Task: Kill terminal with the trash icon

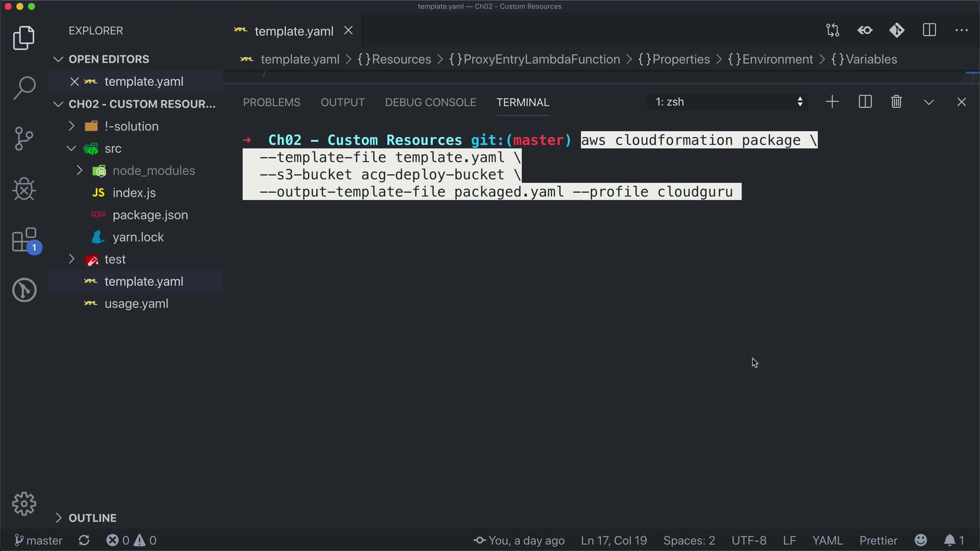Action: 896,102
